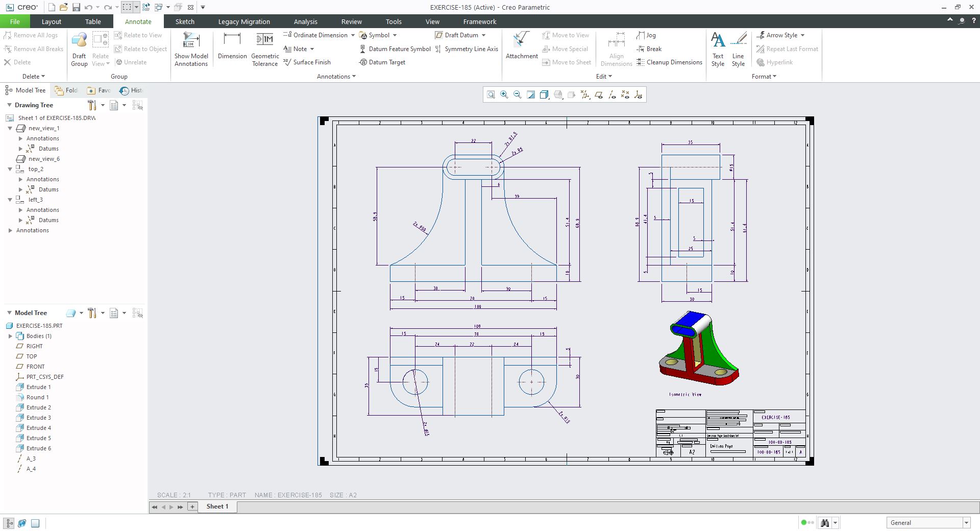
Task: Click the Surface Finish tool
Action: (307, 62)
